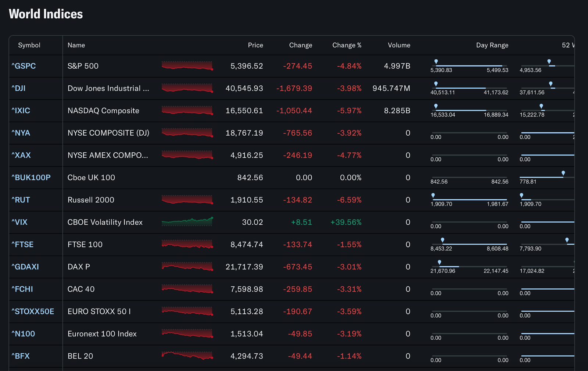Sort by Change column header
The image size is (588, 371).
pos(301,45)
